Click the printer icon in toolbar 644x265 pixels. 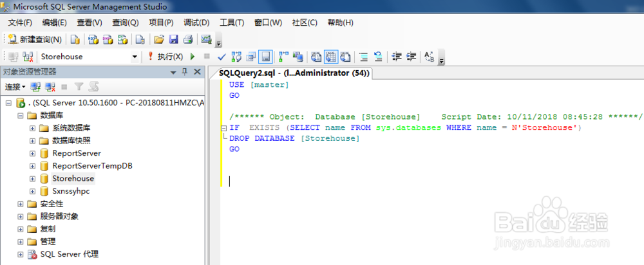click(187, 39)
